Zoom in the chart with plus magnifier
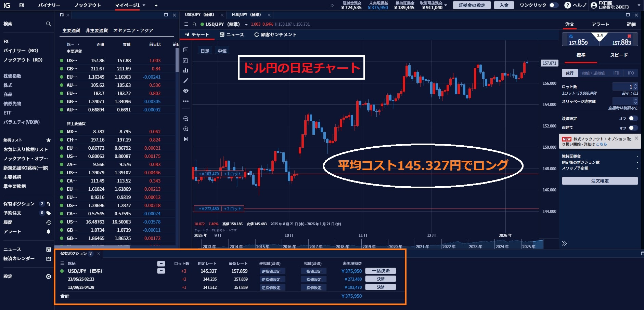644x310 pixels. tap(186, 129)
